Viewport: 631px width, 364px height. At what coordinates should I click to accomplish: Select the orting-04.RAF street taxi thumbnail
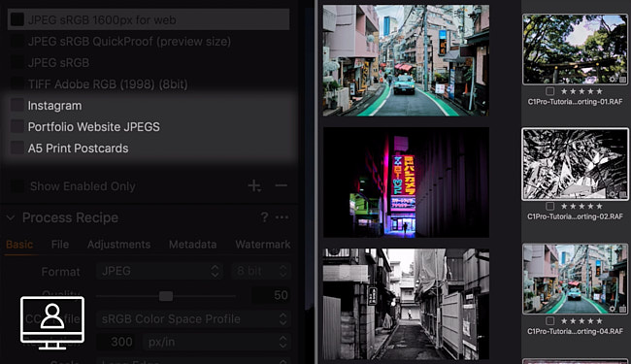(575, 279)
